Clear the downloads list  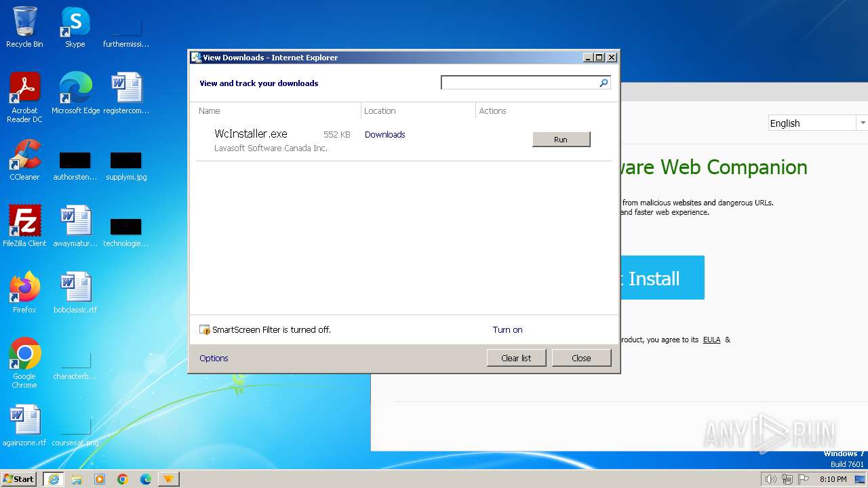(516, 358)
